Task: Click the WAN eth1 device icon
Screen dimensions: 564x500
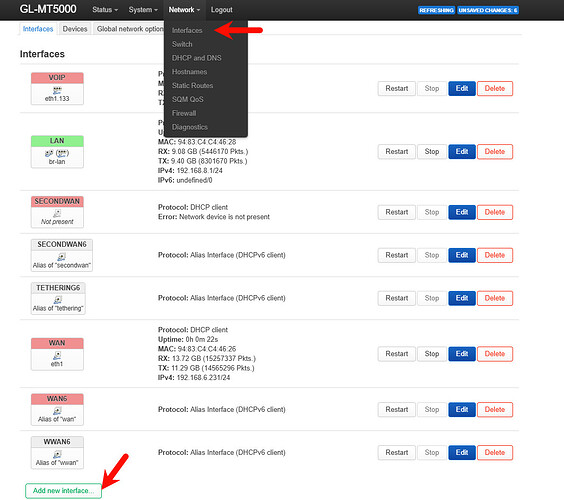Action: 57,355
